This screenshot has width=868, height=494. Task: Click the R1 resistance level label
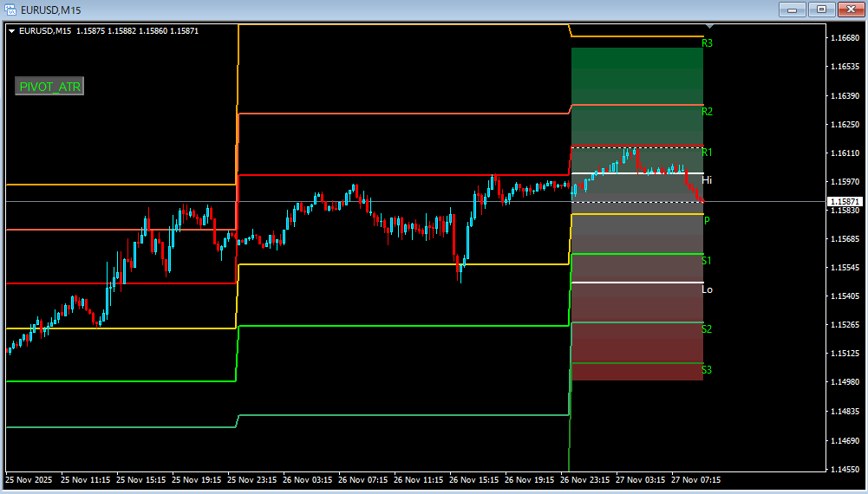pos(708,153)
